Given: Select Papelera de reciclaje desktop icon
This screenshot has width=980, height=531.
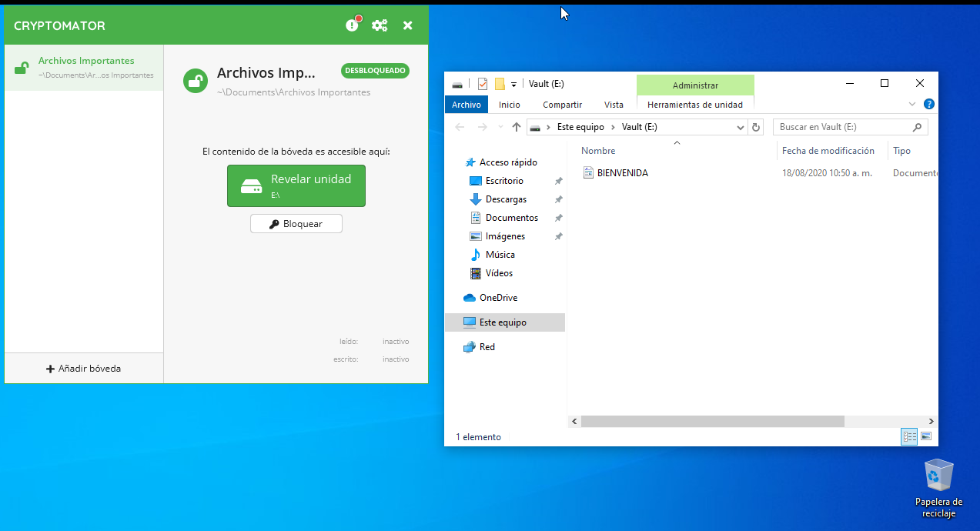Looking at the screenshot, I should click(938, 488).
